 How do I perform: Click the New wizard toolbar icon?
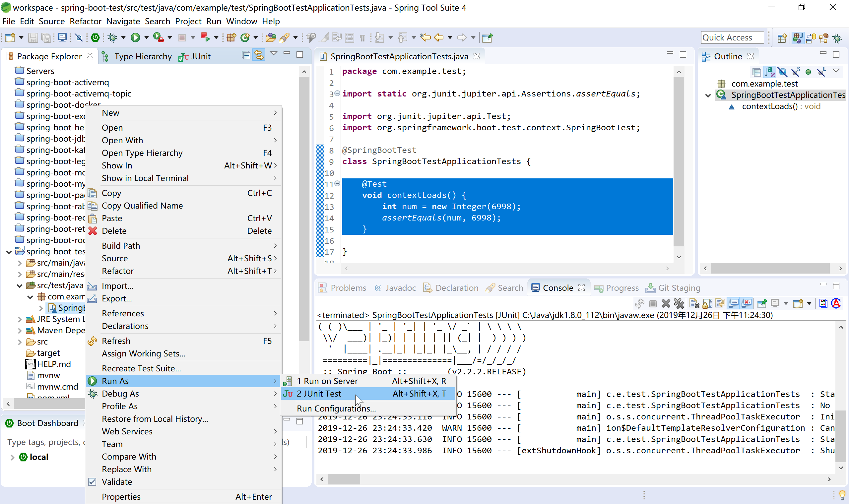coord(10,37)
